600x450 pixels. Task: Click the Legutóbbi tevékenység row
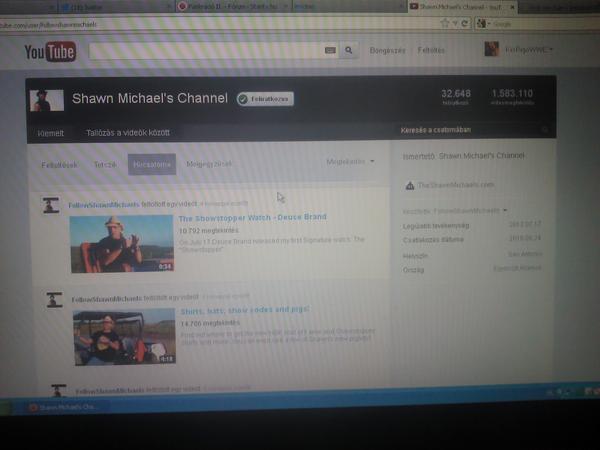point(472,225)
